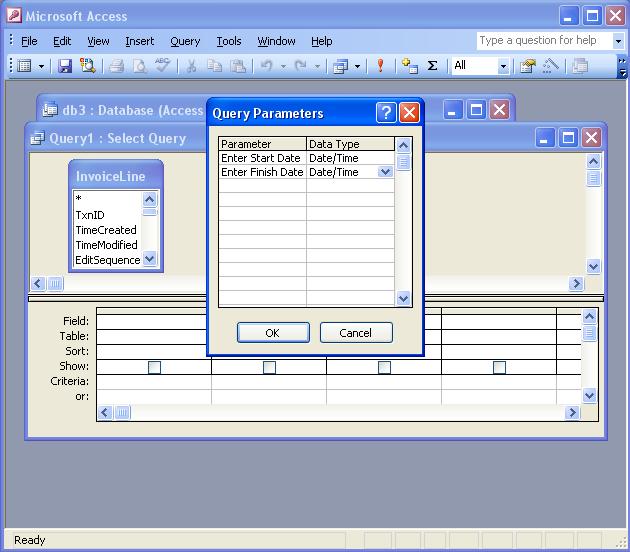Select the TxnID field in InvoiceLine
The image size is (630, 552).
(108, 215)
